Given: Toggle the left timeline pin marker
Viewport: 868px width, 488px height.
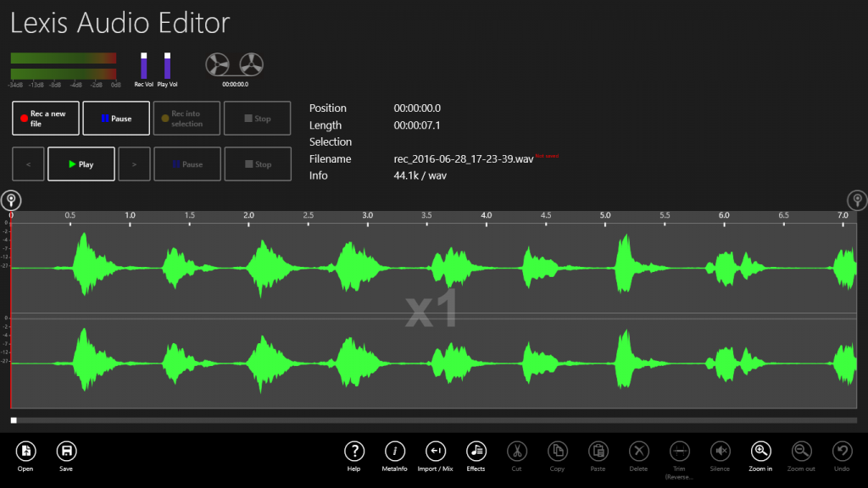Looking at the screenshot, I should (12, 200).
